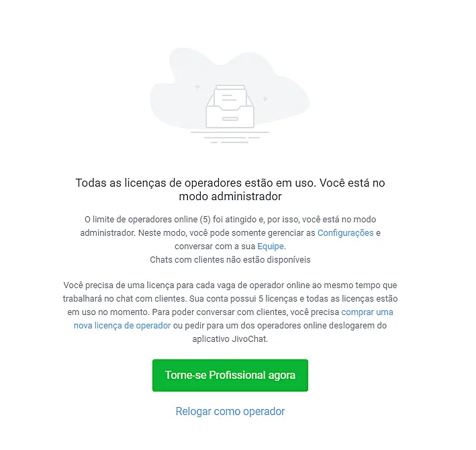Click the '(5)' operator limit text

tap(205, 220)
